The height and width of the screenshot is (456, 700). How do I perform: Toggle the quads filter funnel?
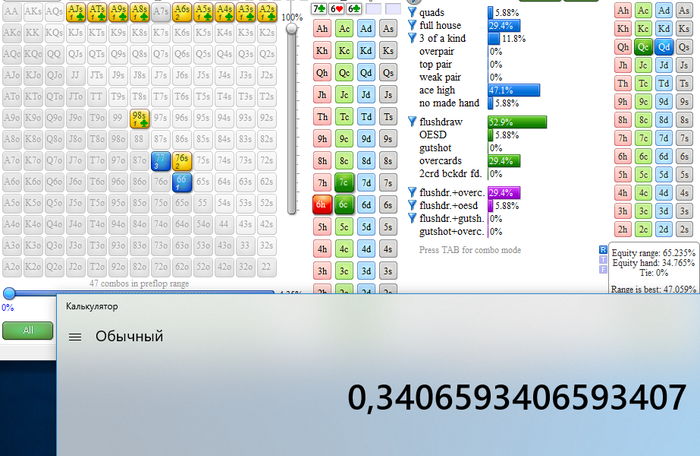(412, 12)
